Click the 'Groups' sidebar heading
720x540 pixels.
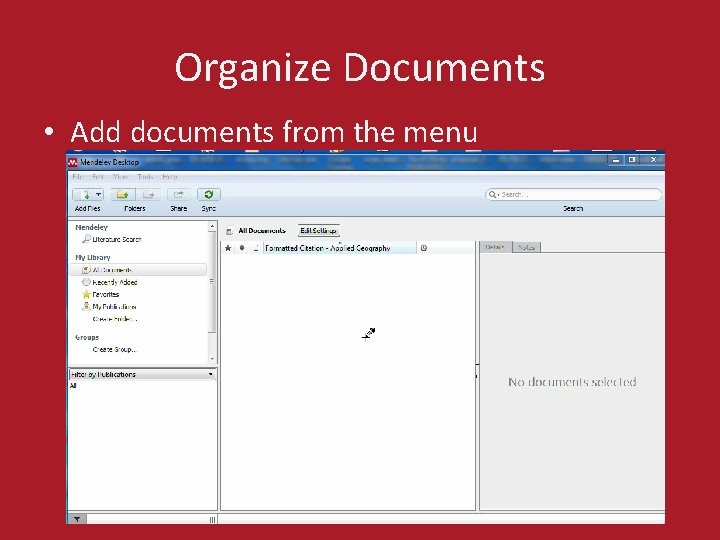coord(87,338)
